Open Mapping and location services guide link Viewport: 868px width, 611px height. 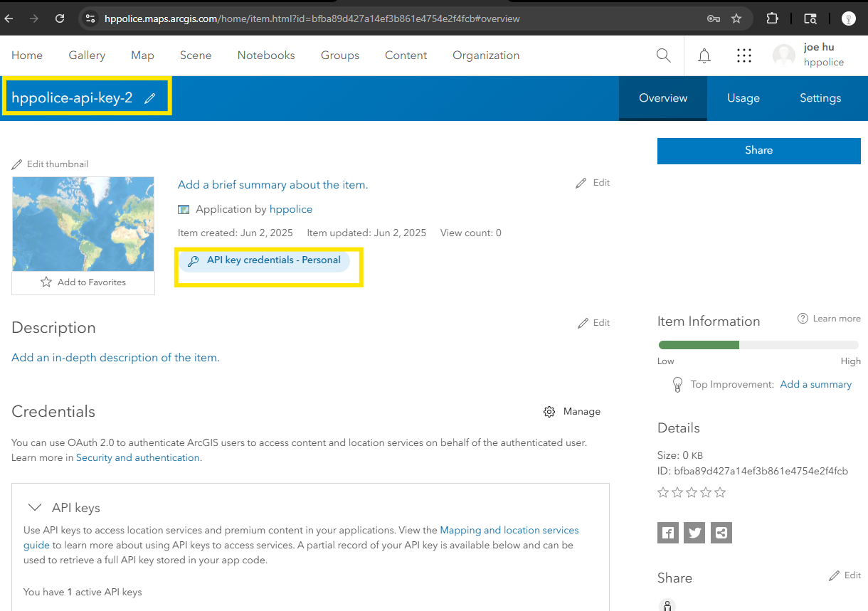tap(509, 530)
